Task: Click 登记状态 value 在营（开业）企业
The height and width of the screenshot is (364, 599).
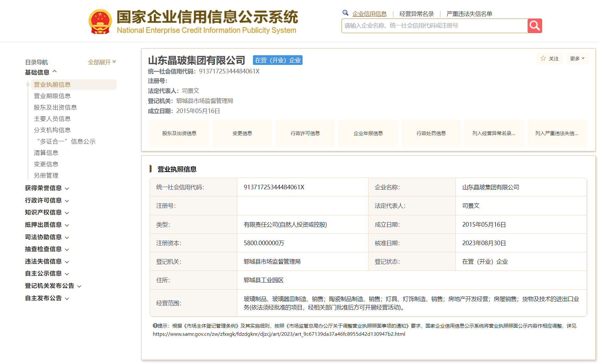Action: [x=485, y=261]
